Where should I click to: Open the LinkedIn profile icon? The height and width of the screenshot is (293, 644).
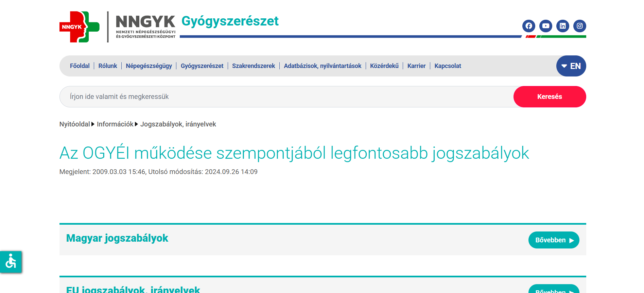(x=562, y=26)
